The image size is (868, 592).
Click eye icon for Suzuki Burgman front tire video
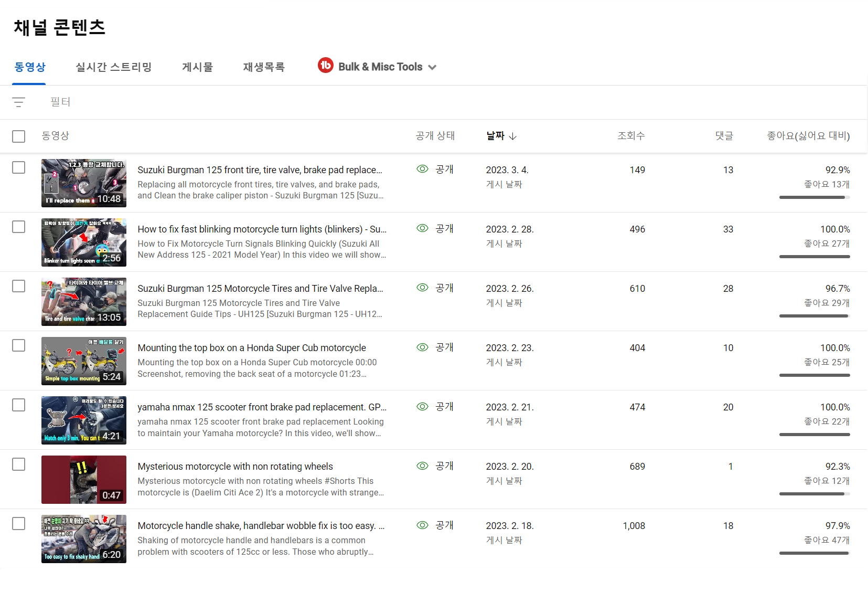pyautogui.click(x=422, y=169)
